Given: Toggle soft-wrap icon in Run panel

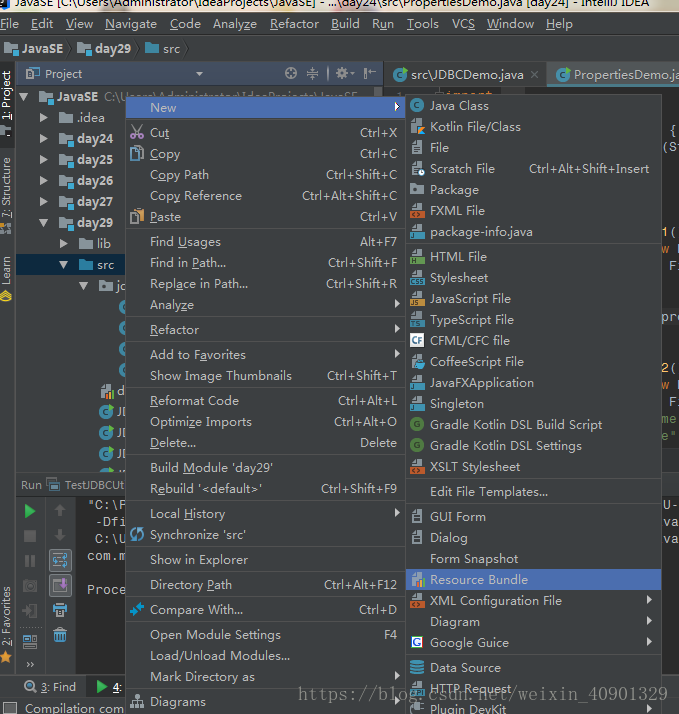Looking at the screenshot, I should pos(60,561).
